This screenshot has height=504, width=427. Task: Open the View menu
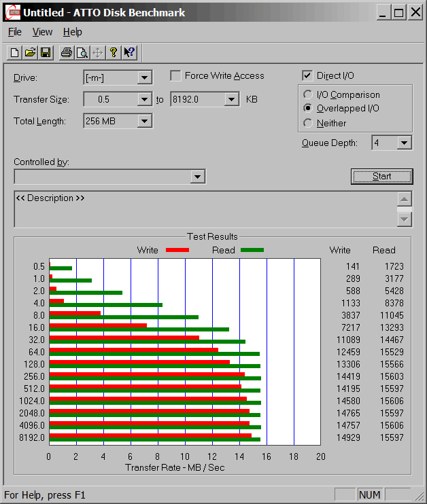coord(42,32)
